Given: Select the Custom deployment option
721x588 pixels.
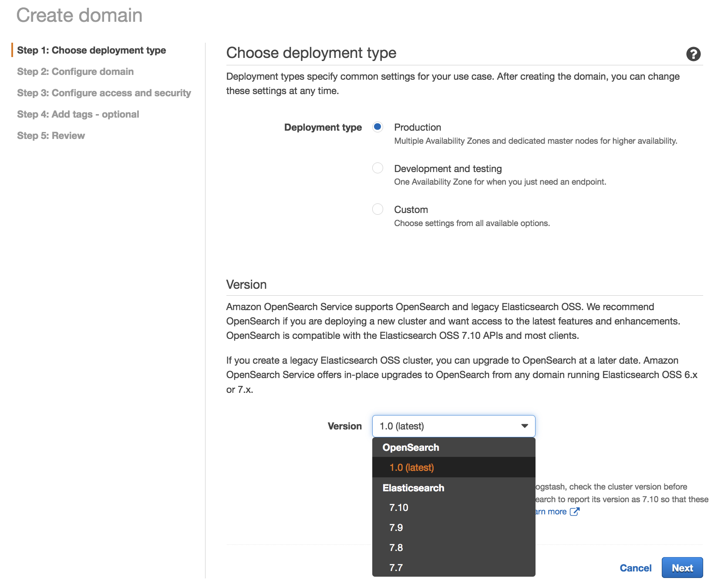Looking at the screenshot, I should [x=377, y=209].
